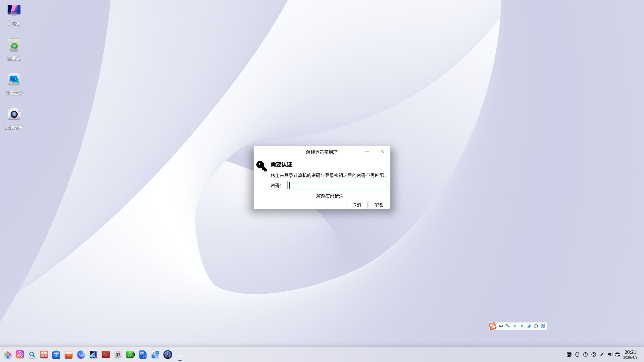Image resolution: width=644 pixels, height=362 pixels.
Task: Open the red terminal in the dock
Action: 106,354
